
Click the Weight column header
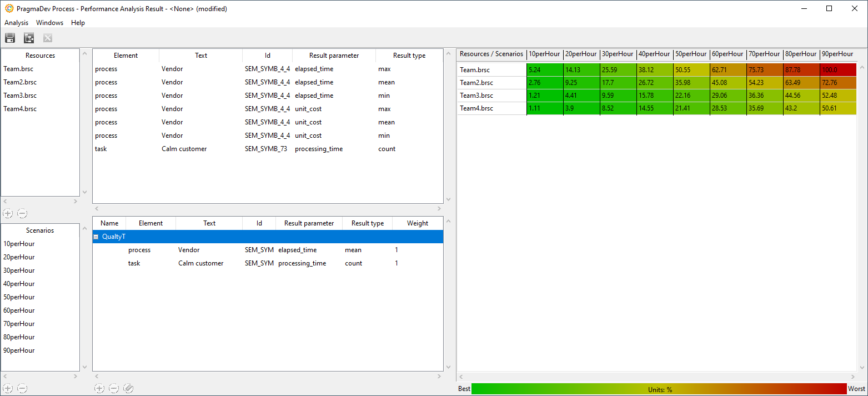coord(417,223)
